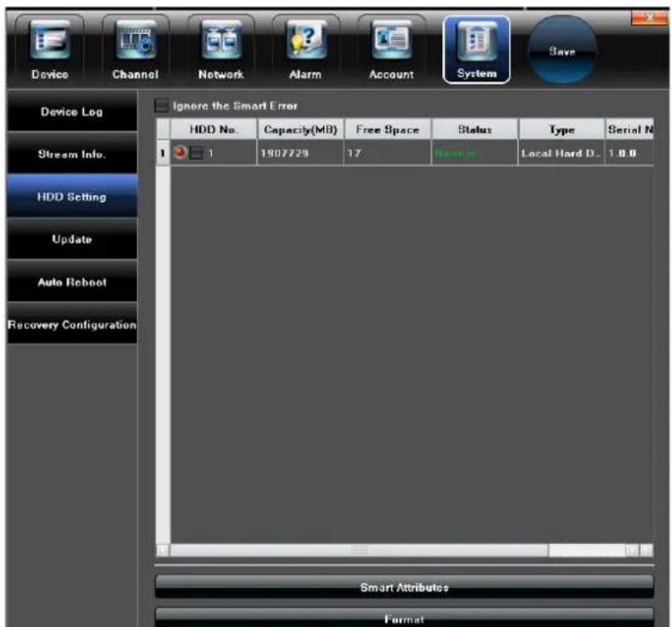Switch to Device Log tab
The width and height of the screenshot is (672, 627).
72,112
